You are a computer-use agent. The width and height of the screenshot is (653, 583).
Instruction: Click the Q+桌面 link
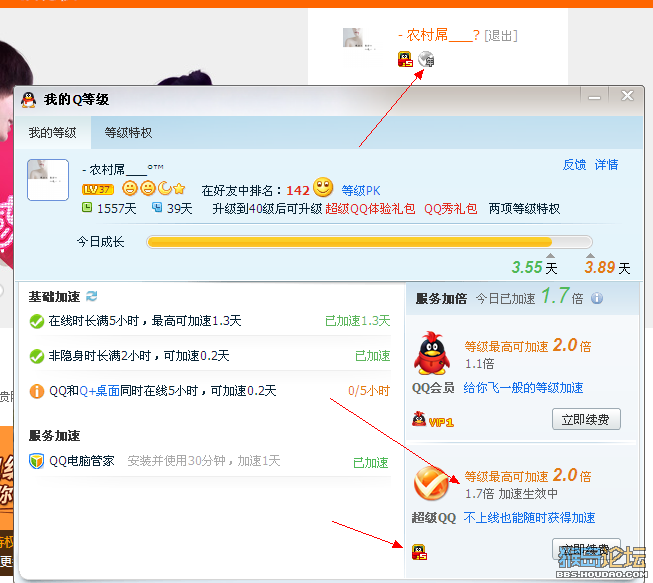click(99, 391)
